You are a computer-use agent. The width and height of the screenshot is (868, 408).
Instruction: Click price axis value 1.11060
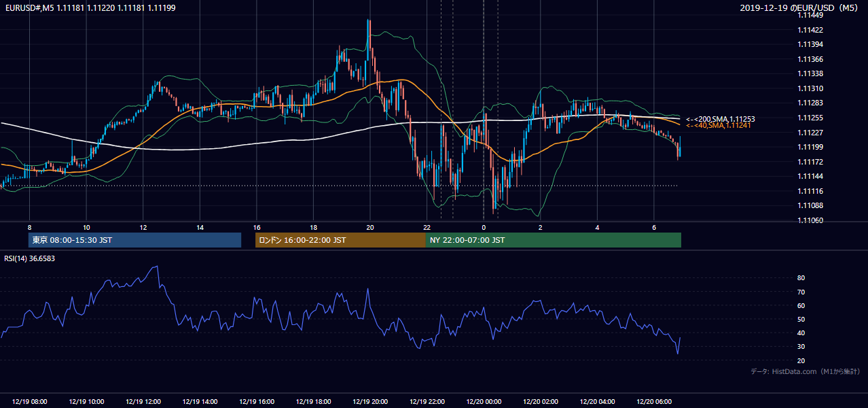[x=810, y=220]
